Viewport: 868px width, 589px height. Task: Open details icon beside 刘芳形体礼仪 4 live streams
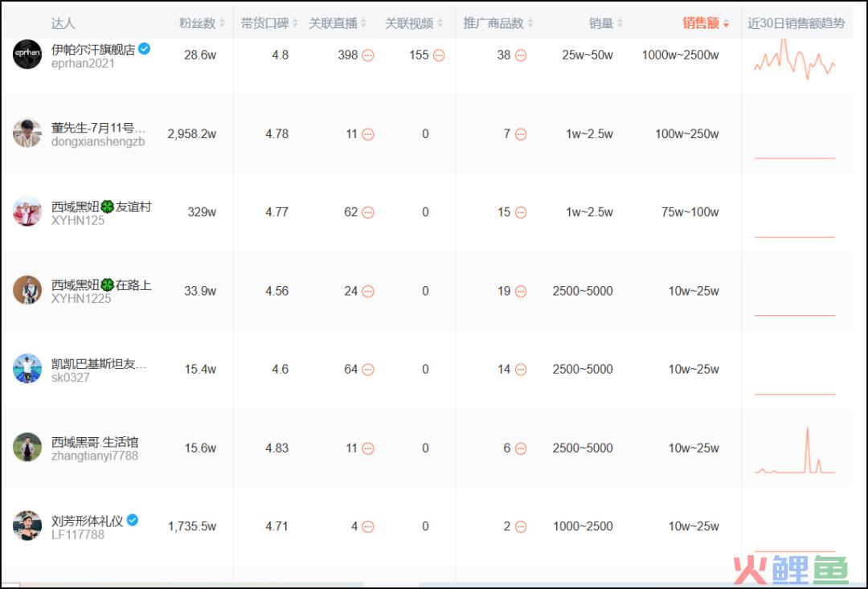(367, 527)
